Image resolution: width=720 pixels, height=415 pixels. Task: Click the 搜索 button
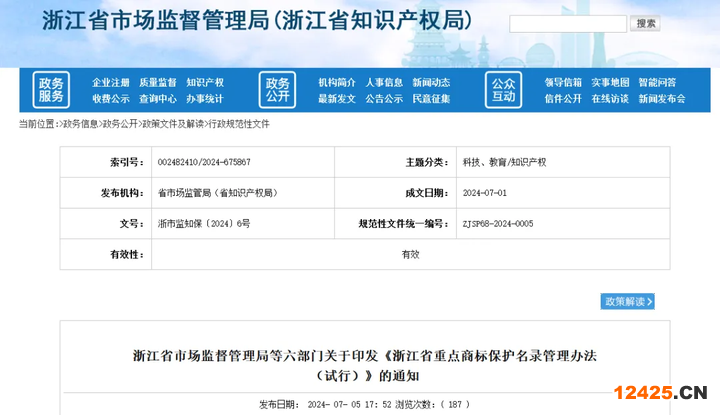(x=646, y=23)
